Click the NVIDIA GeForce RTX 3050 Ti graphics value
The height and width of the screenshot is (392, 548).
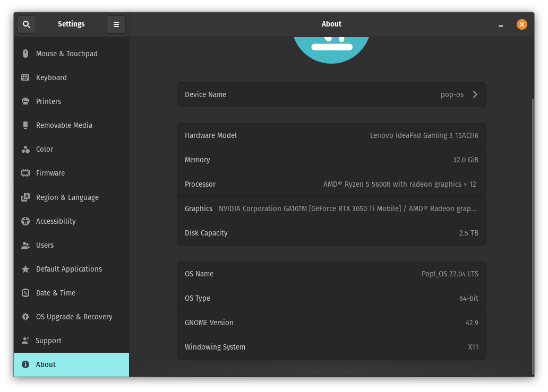[x=347, y=209]
